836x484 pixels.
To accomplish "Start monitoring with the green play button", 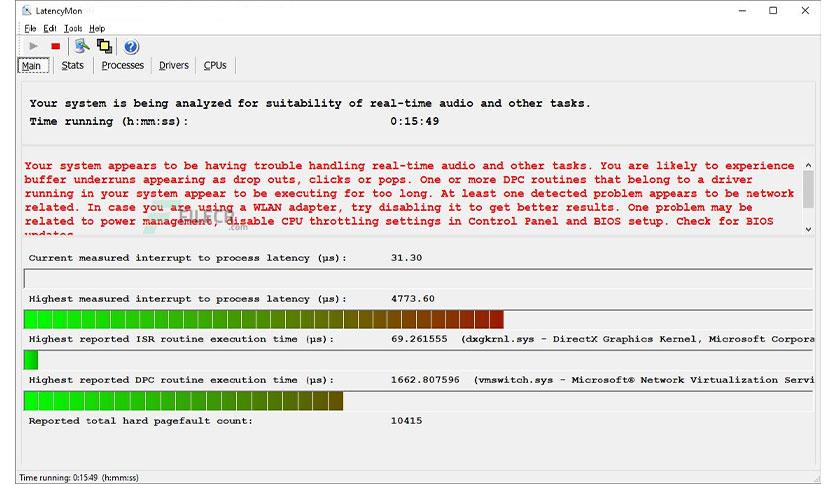I will [x=33, y=46].
